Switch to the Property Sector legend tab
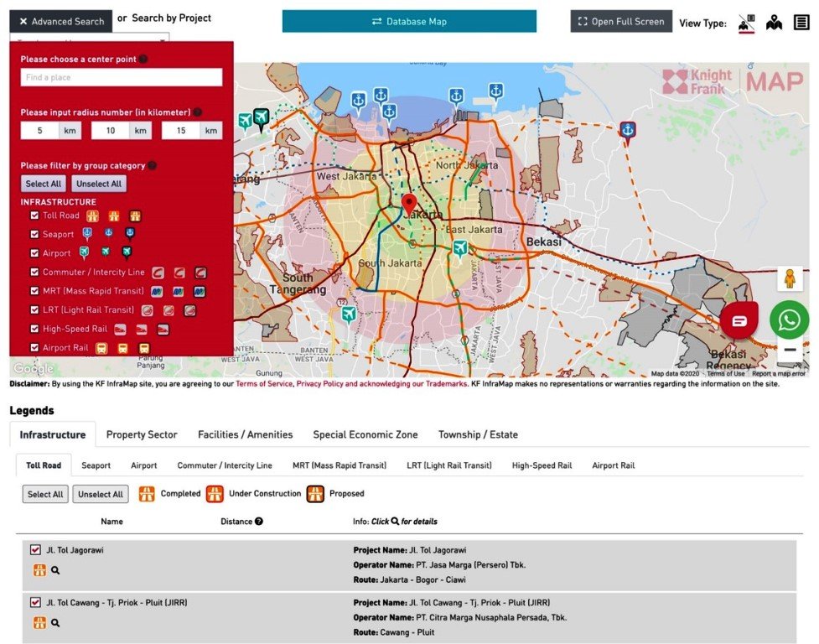 point(142,434)
